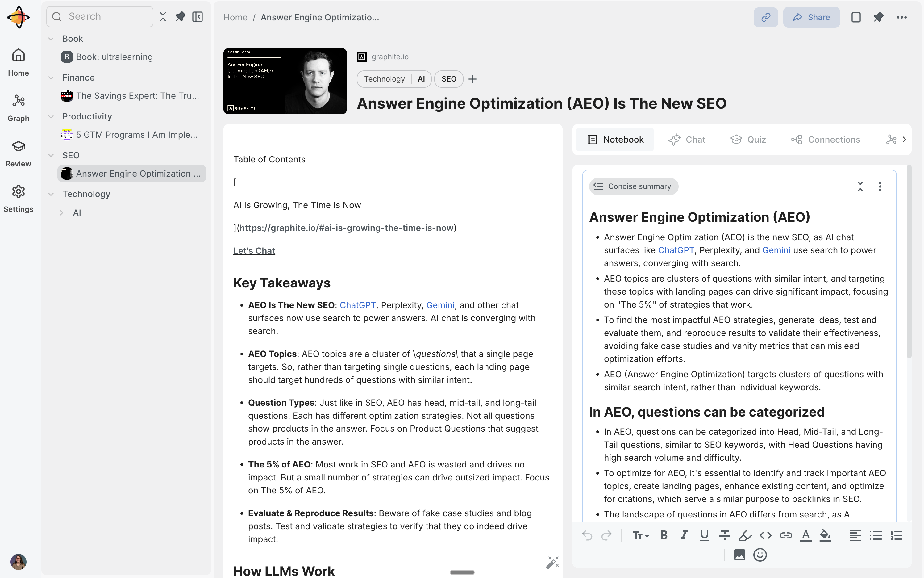This screenshot has height=578, width=924.
Task: Toggle italic text formatting
Action: click(684, 536)
